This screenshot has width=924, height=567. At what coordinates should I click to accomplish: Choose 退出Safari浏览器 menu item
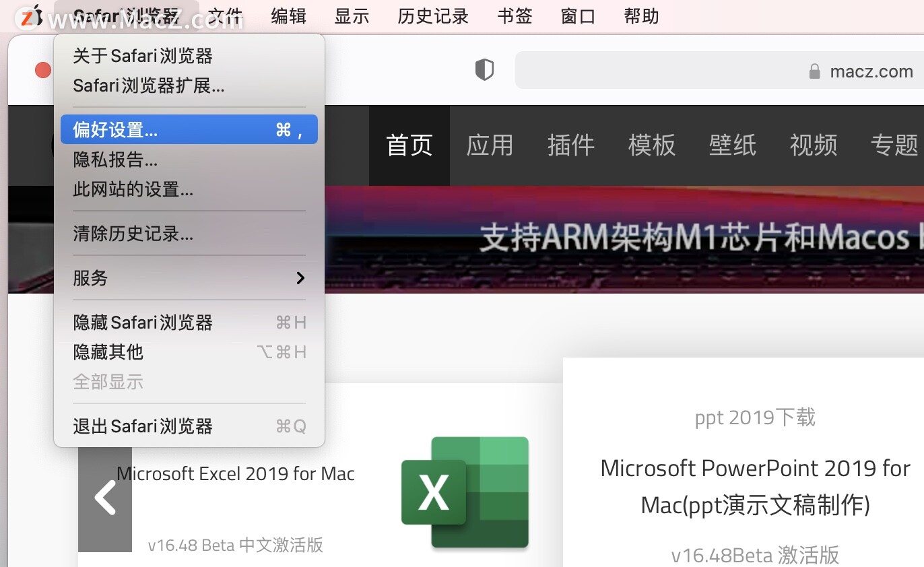pyautogui.click(x=189, y=426)
